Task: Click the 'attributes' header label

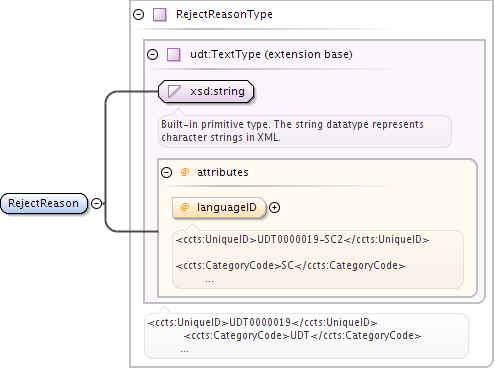Action: click(x=223, y=172)
